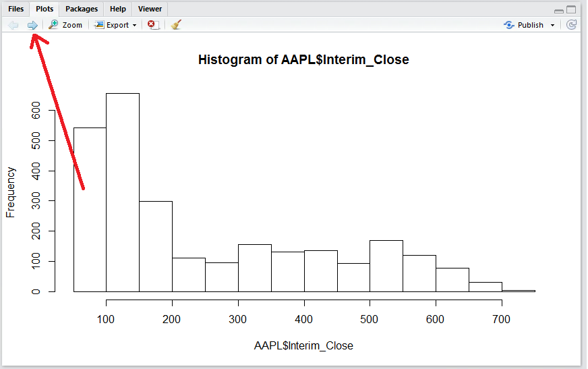Refresh the current plot icon

click(x=572, y=25)
